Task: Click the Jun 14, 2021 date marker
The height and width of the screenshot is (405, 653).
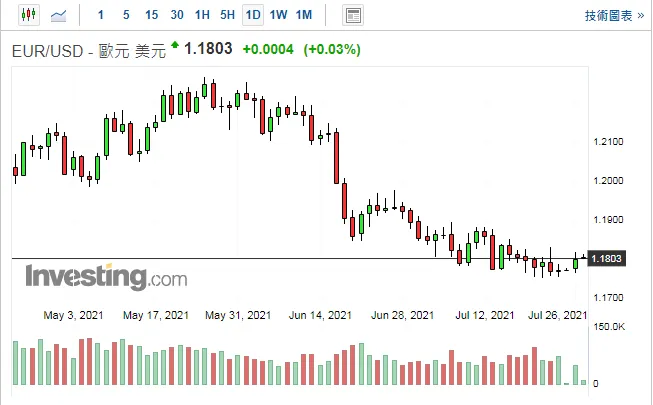Action: coord(320,315)
